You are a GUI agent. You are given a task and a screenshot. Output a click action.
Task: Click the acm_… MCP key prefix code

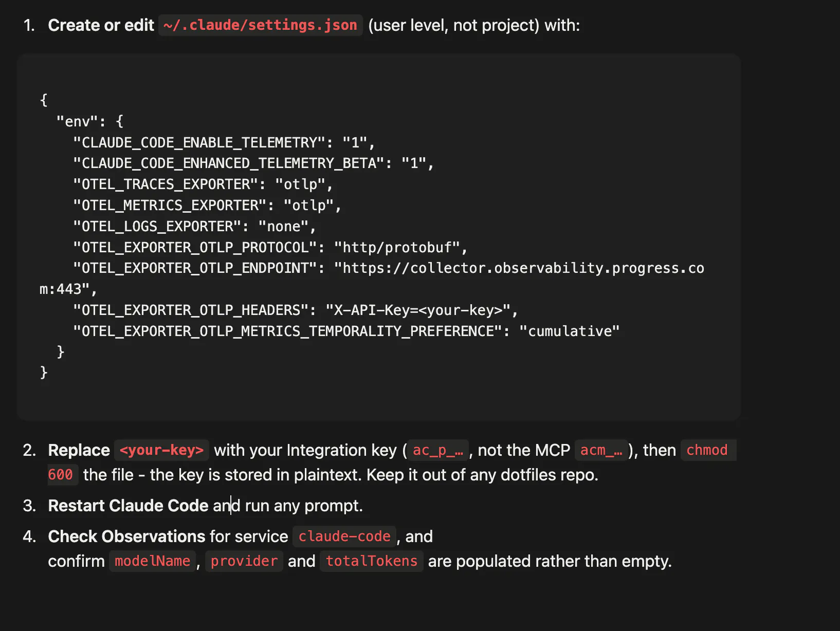click(x=601, y=450)
